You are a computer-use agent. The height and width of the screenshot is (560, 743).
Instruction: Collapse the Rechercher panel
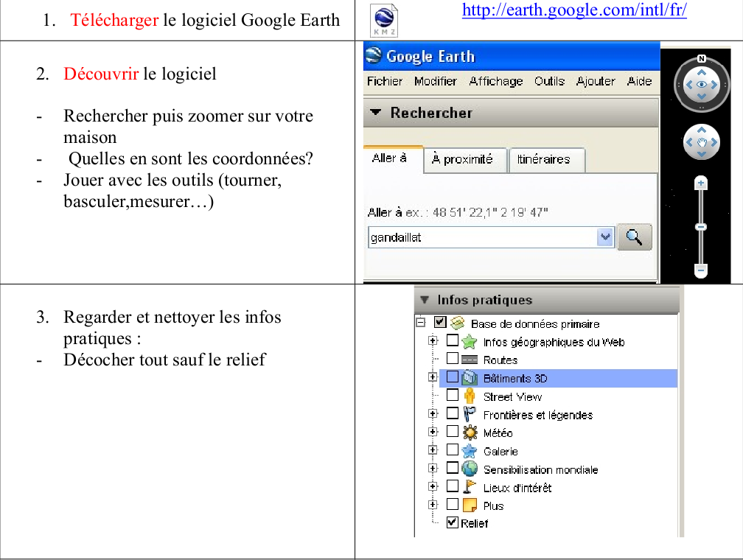(375, 112)
